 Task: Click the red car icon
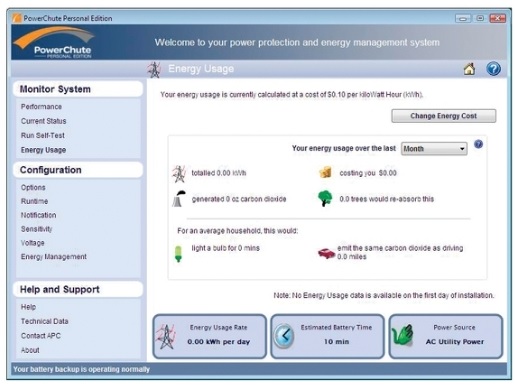pyautogui.click(x=326, y=253)
